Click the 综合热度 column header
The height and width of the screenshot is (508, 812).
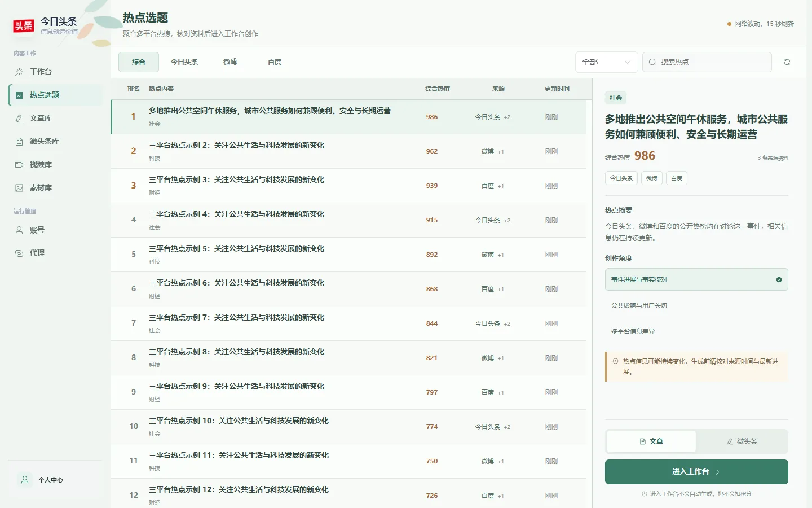[438, 89]
